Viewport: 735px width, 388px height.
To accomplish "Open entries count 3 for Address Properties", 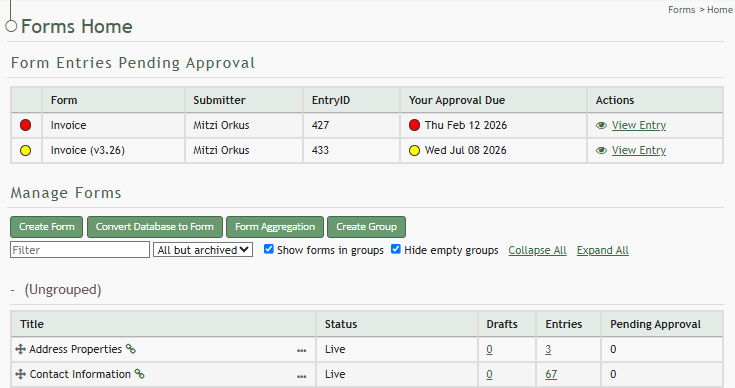I will coord(548,350).
